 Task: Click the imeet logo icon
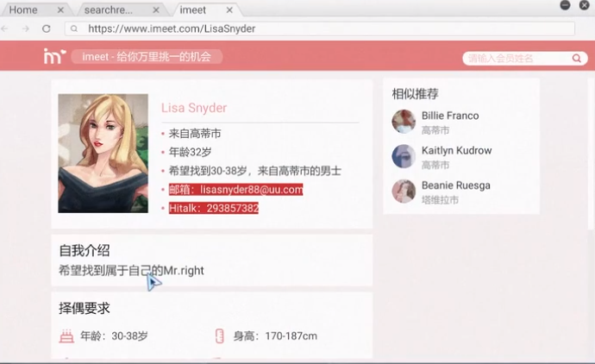point(54,56)
